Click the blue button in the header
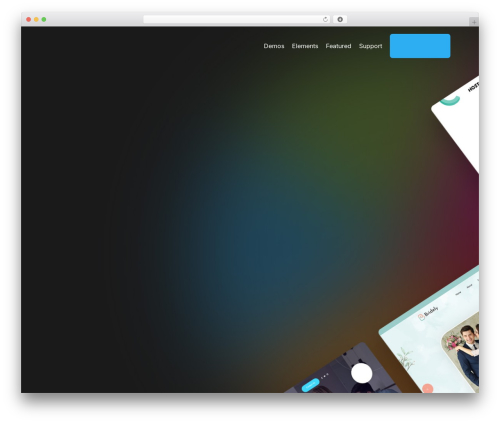 tap(420, 46)
